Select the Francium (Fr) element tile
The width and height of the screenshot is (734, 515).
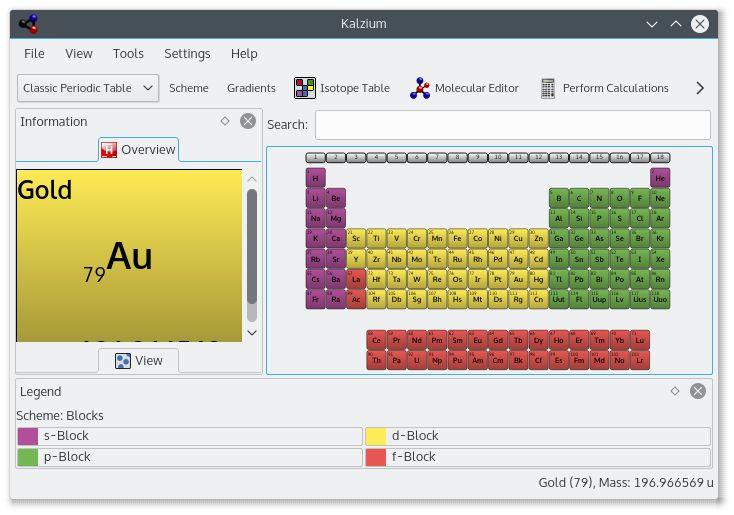[x=316, y=299]
